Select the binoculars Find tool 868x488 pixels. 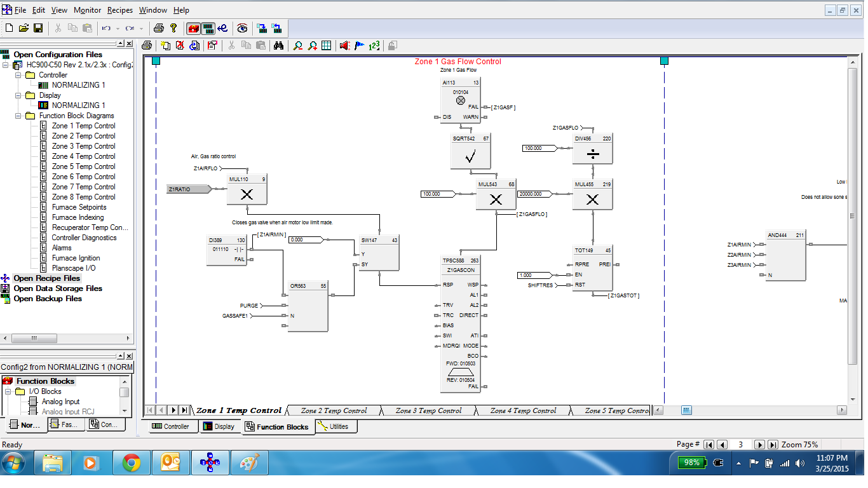[x=279, y=45]
